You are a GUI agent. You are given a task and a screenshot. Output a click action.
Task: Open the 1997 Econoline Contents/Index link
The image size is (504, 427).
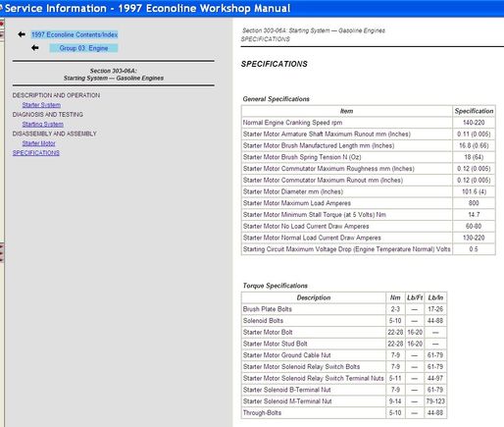tap(75, 34)
